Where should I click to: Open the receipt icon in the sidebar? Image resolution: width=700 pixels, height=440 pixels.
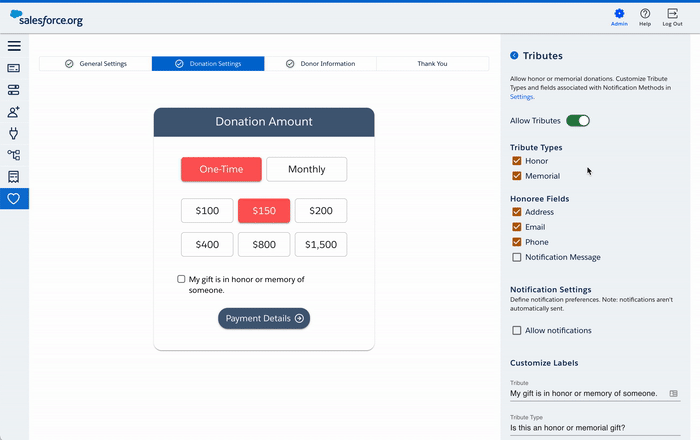tap(14, 177)
